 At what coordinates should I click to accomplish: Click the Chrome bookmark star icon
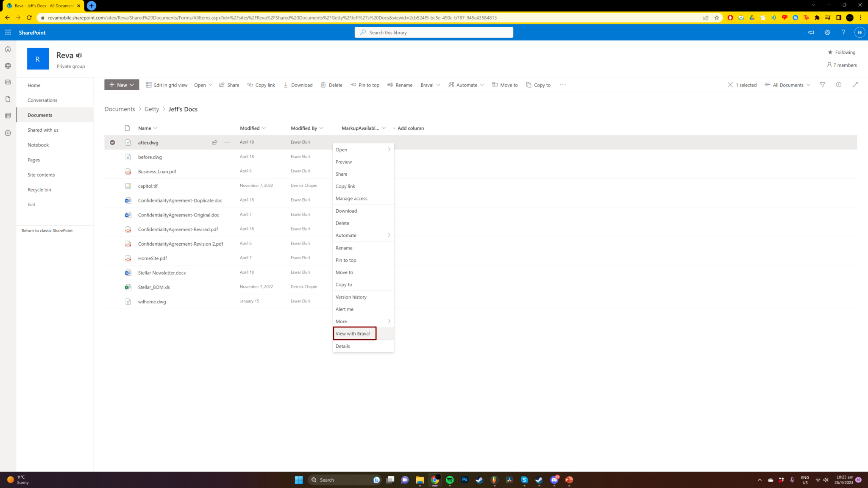point(717,18)
